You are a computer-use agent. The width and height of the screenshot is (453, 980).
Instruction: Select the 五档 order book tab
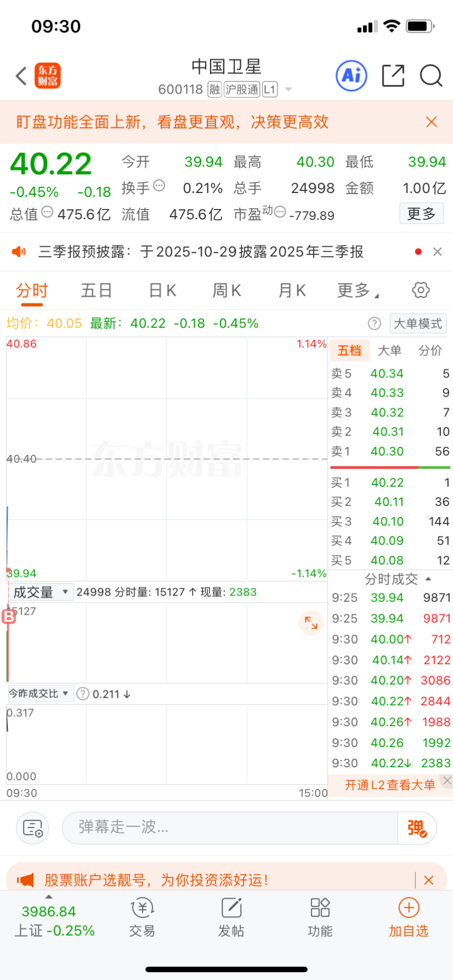click(x=349, y=351)
